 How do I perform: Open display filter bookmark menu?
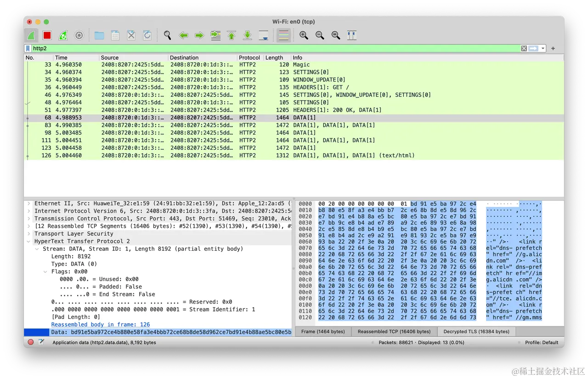click(x=28, y=48)
